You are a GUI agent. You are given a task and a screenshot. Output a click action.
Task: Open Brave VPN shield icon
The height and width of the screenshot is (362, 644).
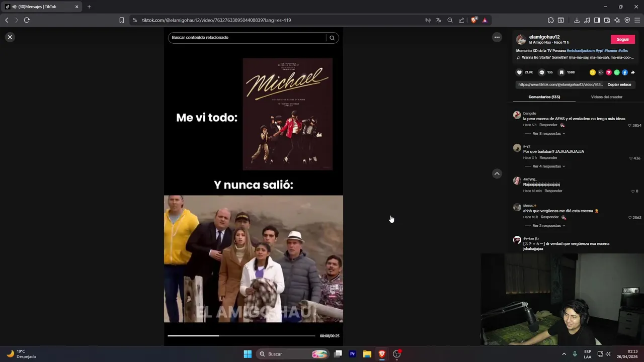pyautogui.click(x=627, y=20)
